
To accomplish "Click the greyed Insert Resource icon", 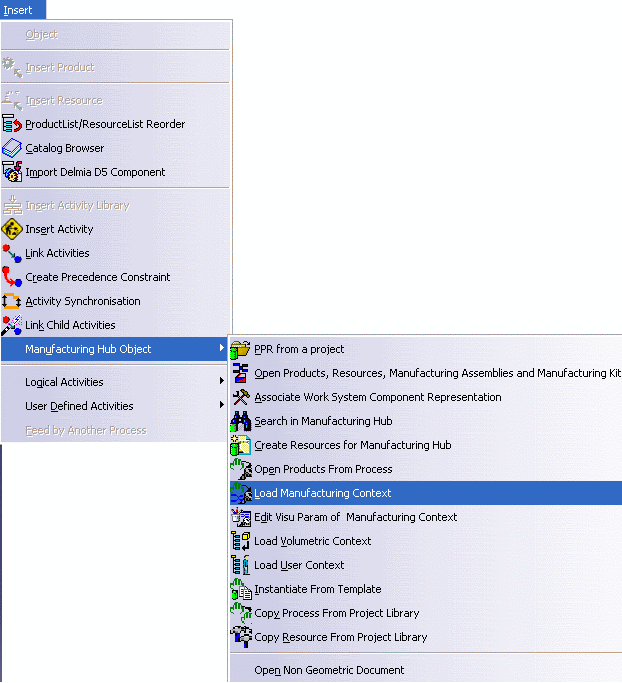I will pyautogui.click(x=12, y=100).
